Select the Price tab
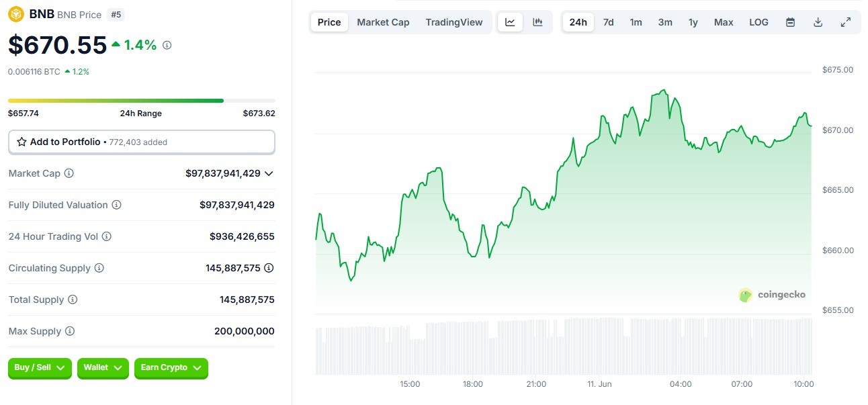The image size is (868, 405). pyautogui.click(x=329, y=22)
